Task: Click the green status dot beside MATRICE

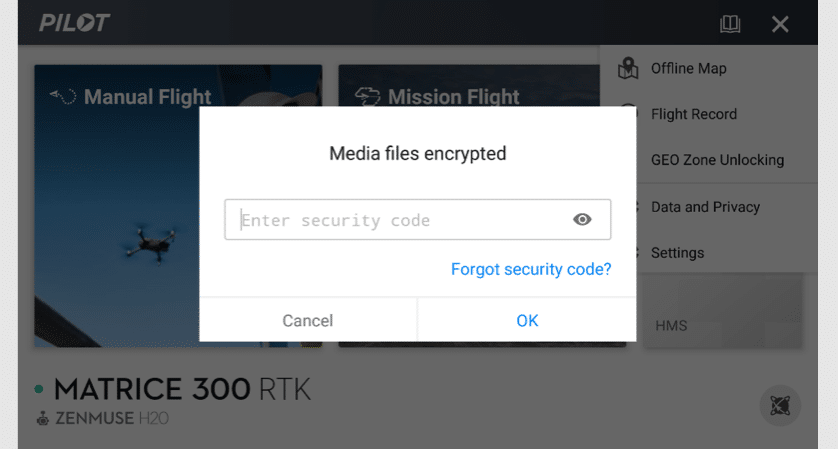Action: (x=39, y=389)
